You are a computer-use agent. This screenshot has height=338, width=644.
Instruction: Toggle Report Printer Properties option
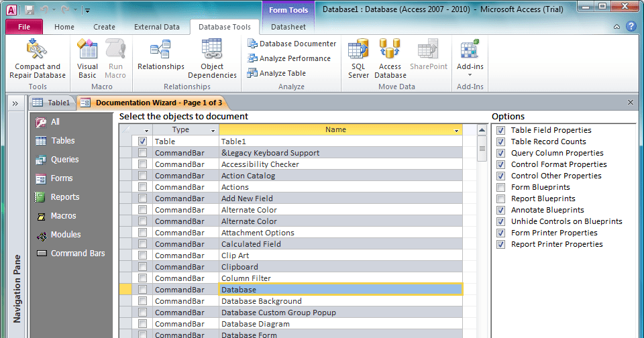[500, 244]
